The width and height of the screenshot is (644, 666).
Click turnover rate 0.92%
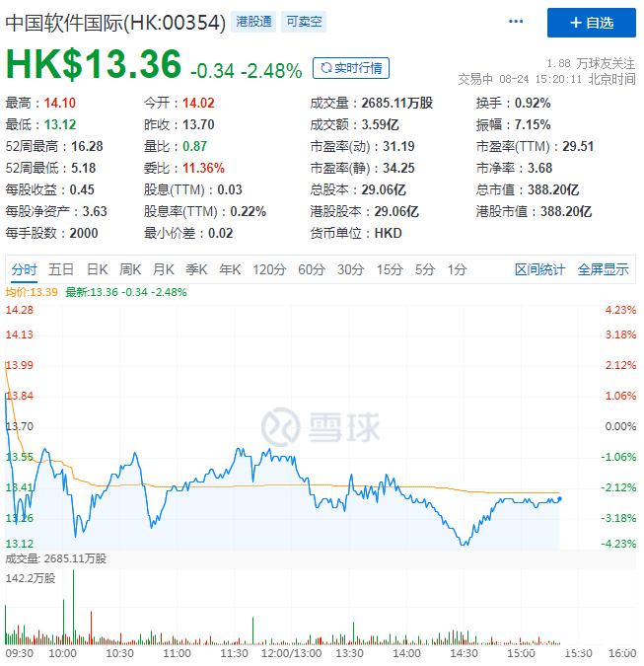coord(533,103)
